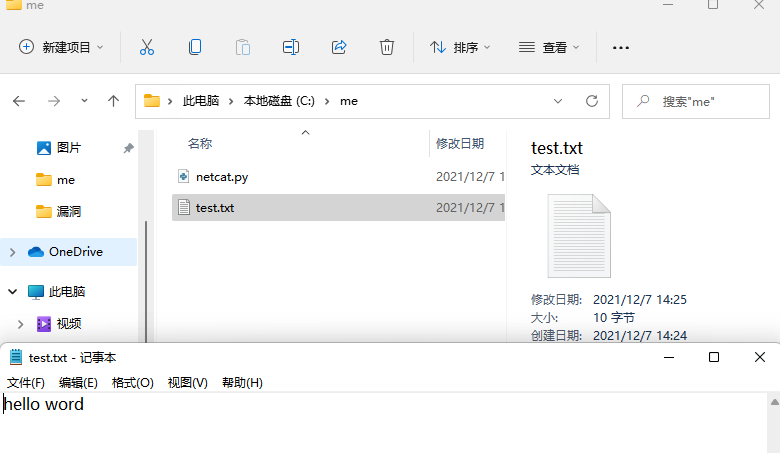Click the netcat.py file icon
Image resolution: width=780 pixels, height=453 pixels.
[x=184, y=176]
